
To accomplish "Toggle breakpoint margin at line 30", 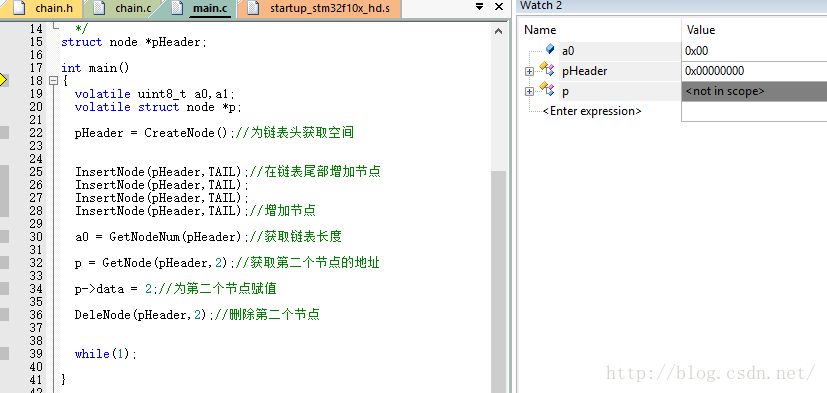I will pos(4,237).
